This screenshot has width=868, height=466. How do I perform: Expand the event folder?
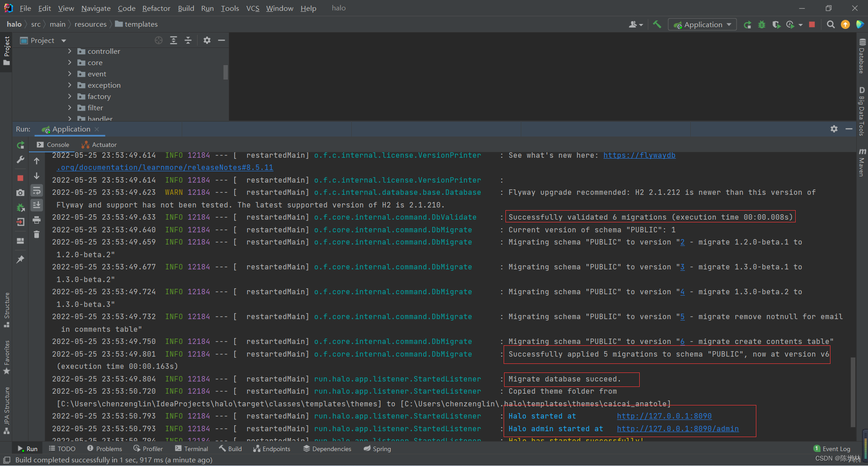point(70,74)
